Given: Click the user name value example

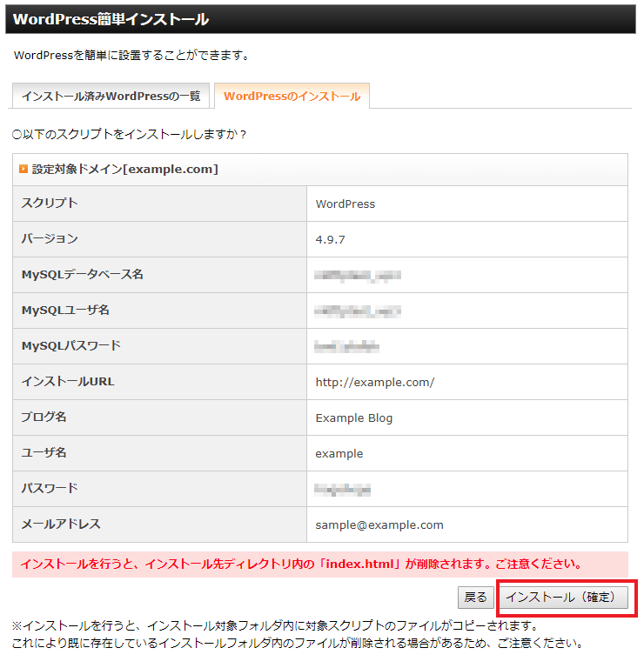Looking at the screenshot, I should 339,454.
